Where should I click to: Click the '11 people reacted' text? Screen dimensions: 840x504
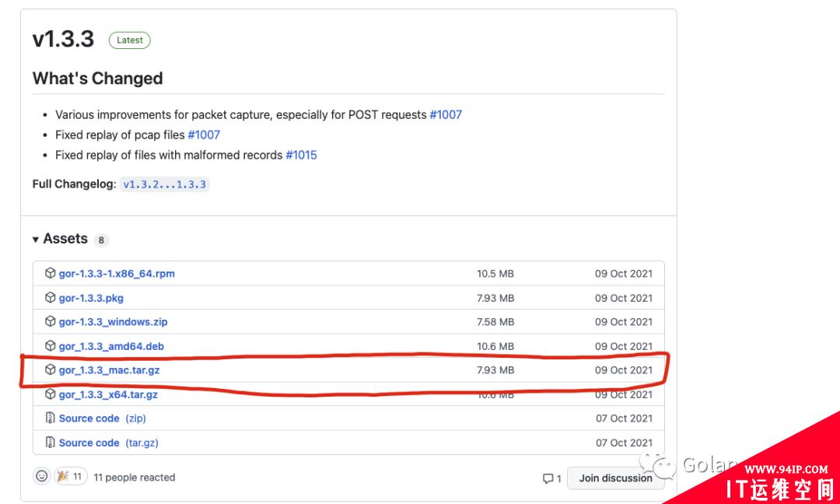click(x=135, y=478)
